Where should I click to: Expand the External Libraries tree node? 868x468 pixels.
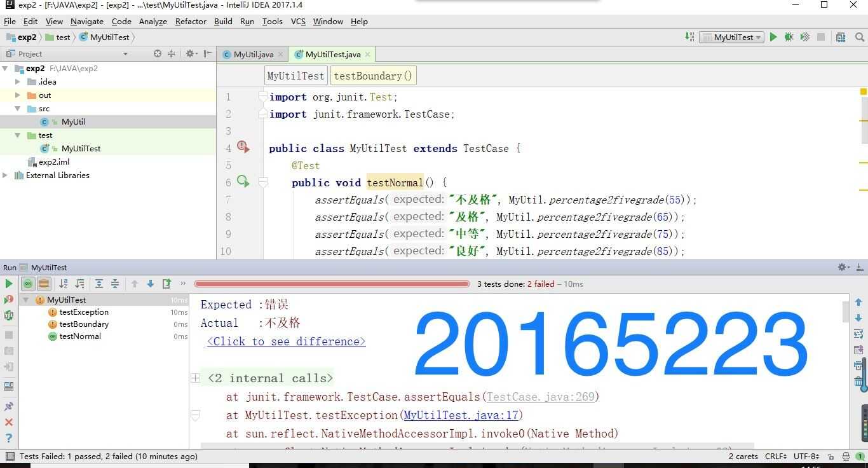[5, 175]
